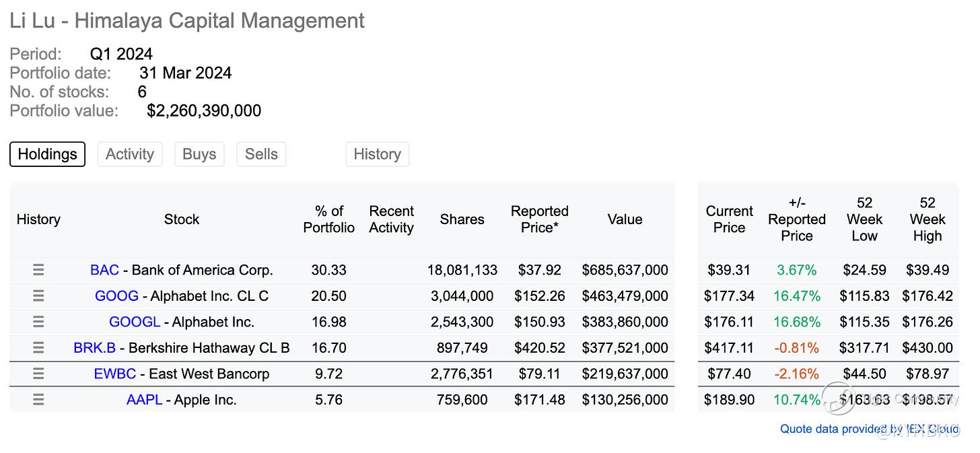Open history icon for BRK.B row
The image size is (980, 453).
click(38, 348)
